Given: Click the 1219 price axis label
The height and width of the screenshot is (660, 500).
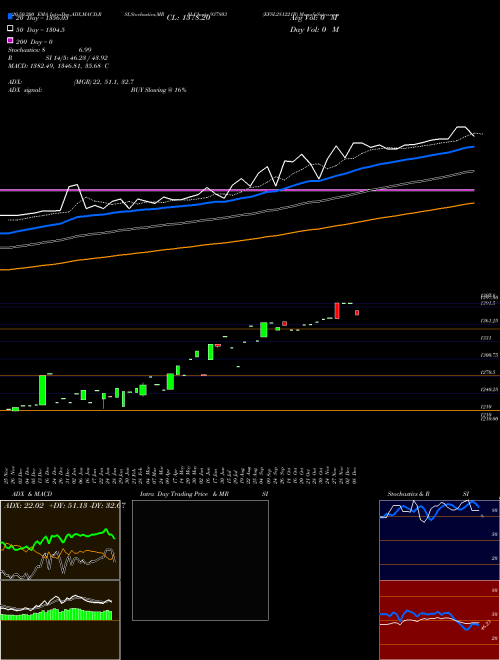Looking at the screenshot, I should pyautogui.click(x=486, y=407).
